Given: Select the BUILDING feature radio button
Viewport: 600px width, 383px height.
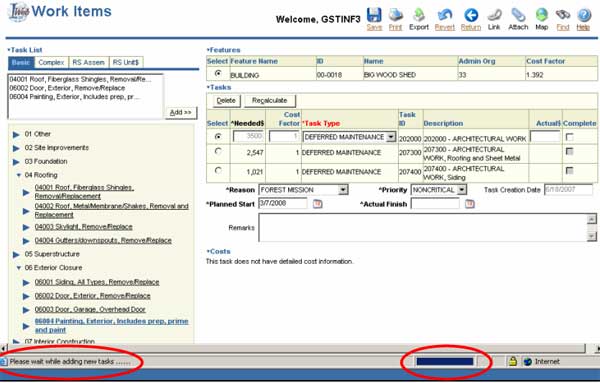Looking at the screenshot, I should [x=218, y=73].
